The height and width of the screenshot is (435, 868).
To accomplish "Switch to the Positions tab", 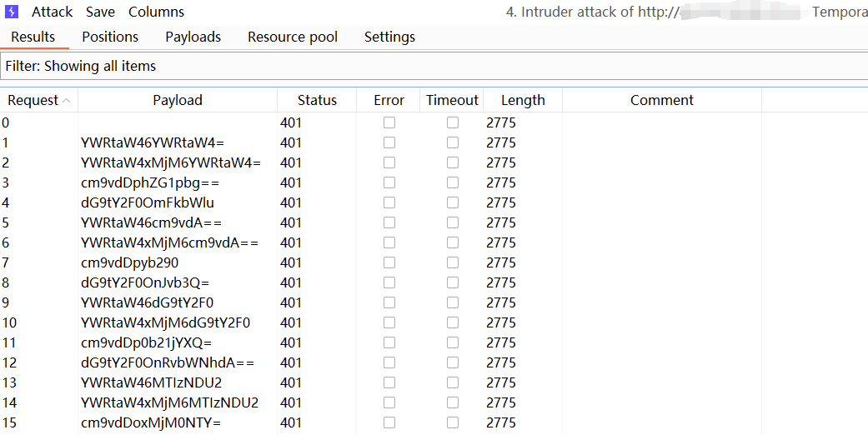I will coord(110,37).
